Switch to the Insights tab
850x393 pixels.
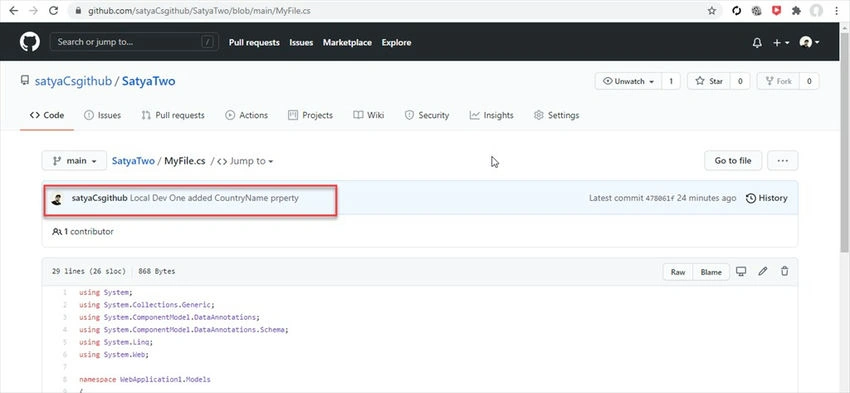tap(492, 115)
